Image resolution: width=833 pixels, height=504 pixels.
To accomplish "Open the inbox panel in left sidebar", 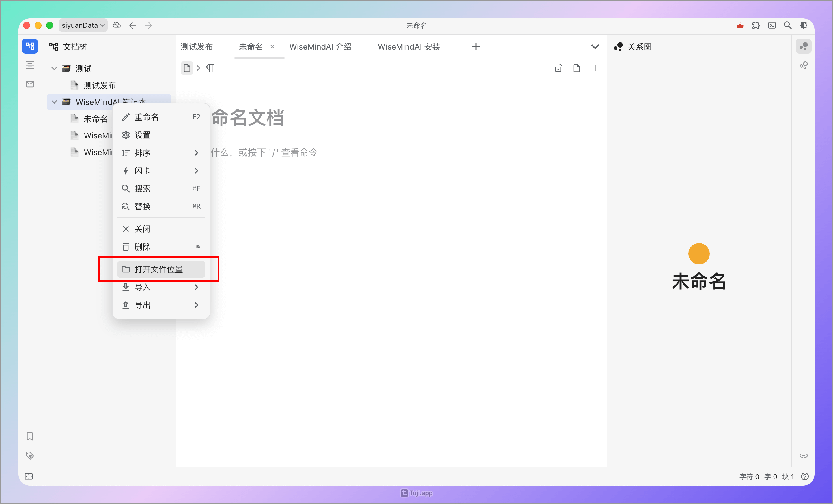I will [x=30, y=84].
